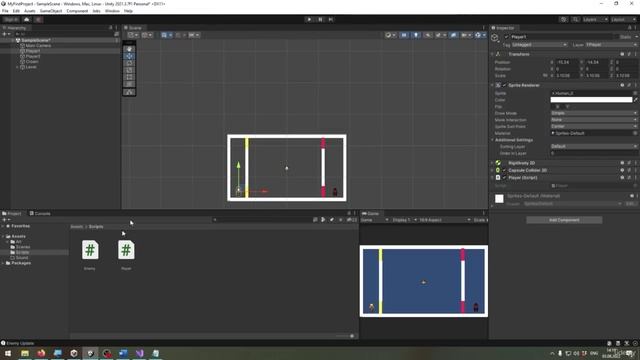Click the Pause button
Viewport: 640px width, 360px height.
(x=320, y=19)
